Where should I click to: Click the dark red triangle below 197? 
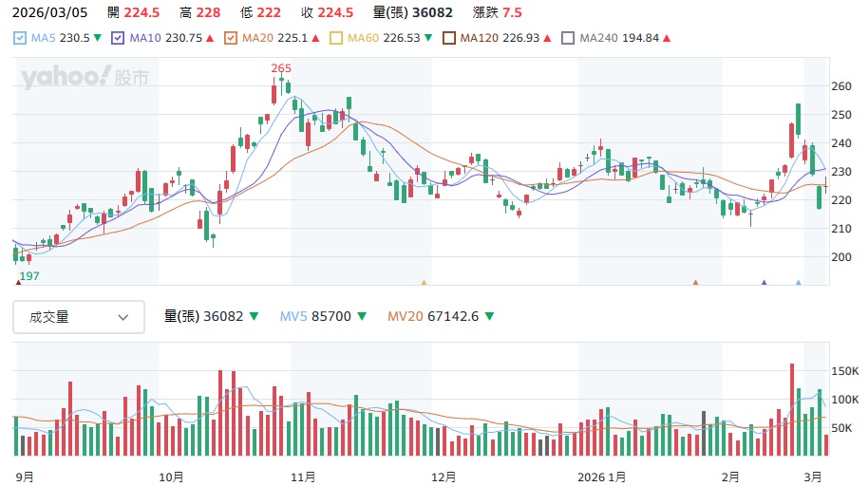18,282
